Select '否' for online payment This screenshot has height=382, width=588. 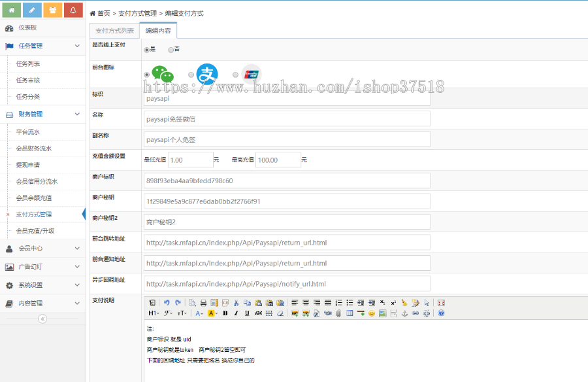click(171, 50)
